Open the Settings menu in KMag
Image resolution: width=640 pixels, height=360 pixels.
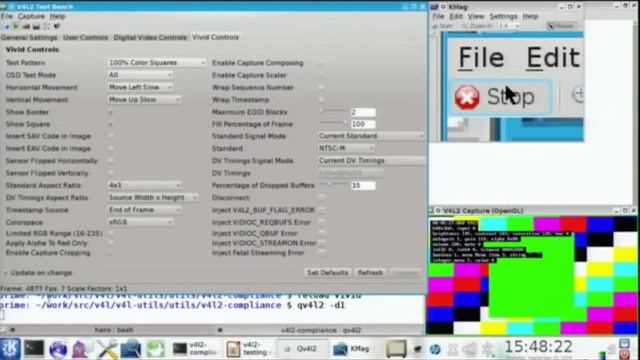[503, 16]
